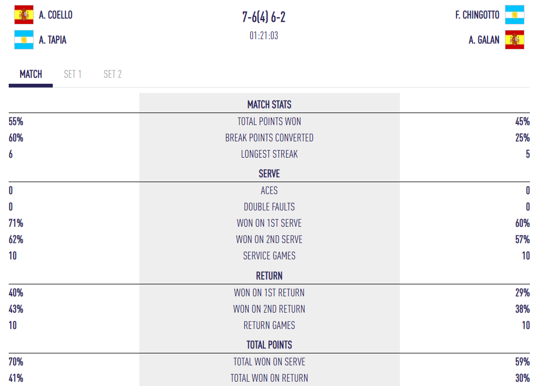
Task: Click the BREAK POINTS CONVERTED row label
Action: point(269,138)
